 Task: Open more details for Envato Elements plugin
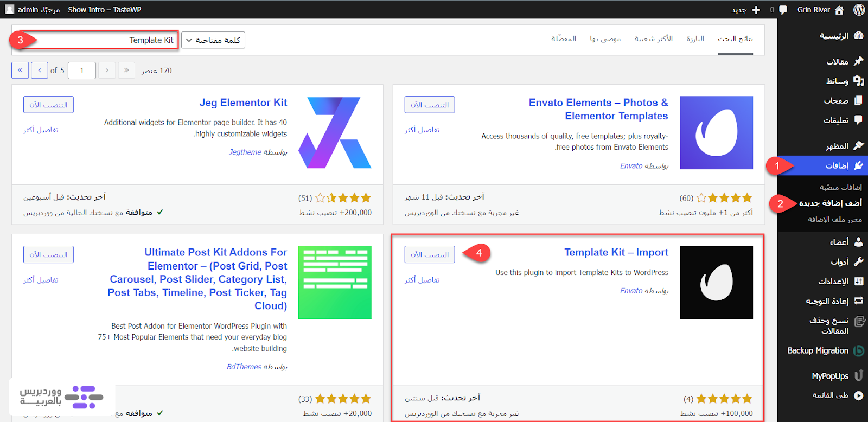[422, 130]
